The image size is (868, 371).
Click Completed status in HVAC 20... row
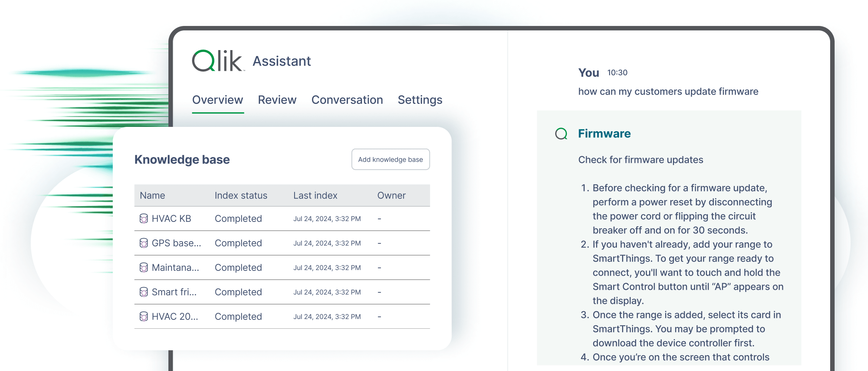pos(239,317)
